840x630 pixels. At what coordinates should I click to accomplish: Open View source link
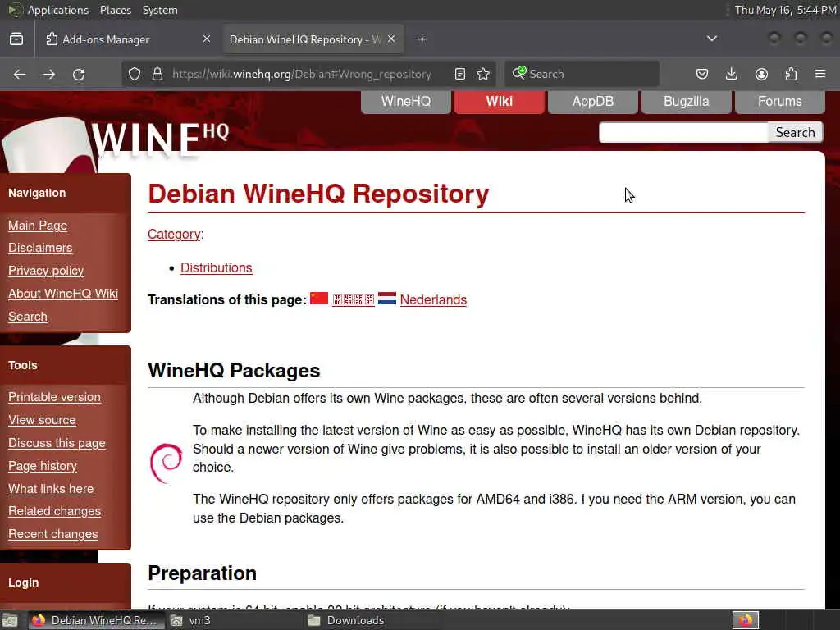click(x=43, y=420)
